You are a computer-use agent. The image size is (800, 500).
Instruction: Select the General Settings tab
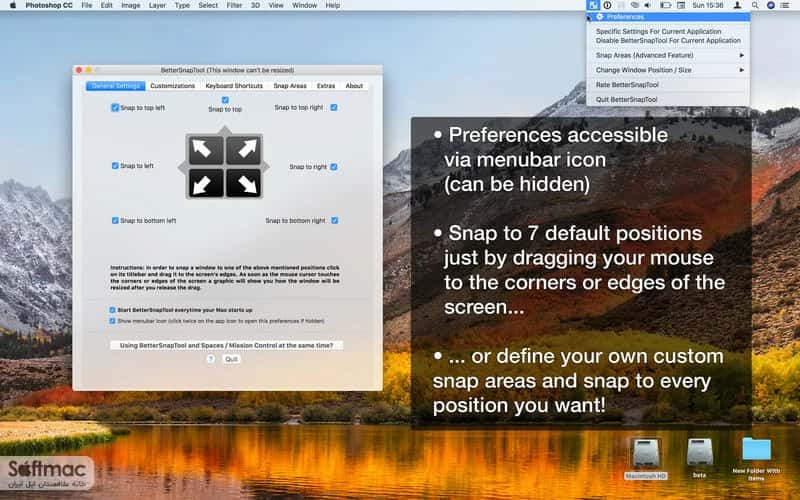click(116, 86)
